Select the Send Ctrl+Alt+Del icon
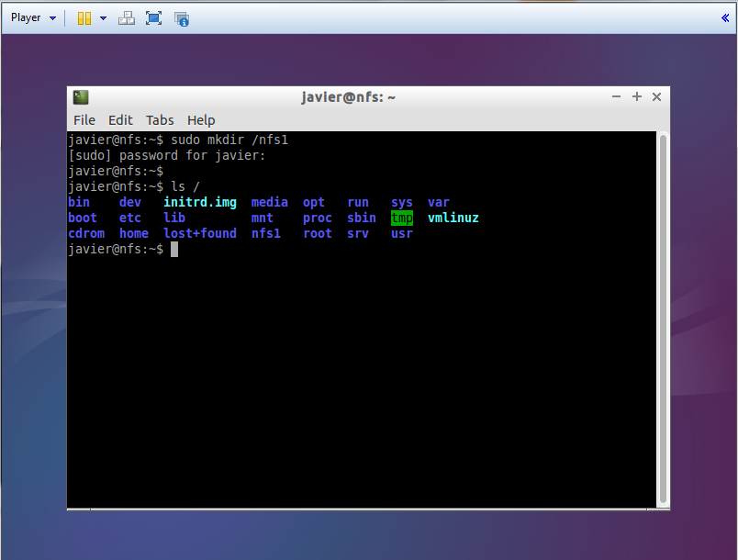The width and height of the screenshot is (738, 560). coord(127,18)
